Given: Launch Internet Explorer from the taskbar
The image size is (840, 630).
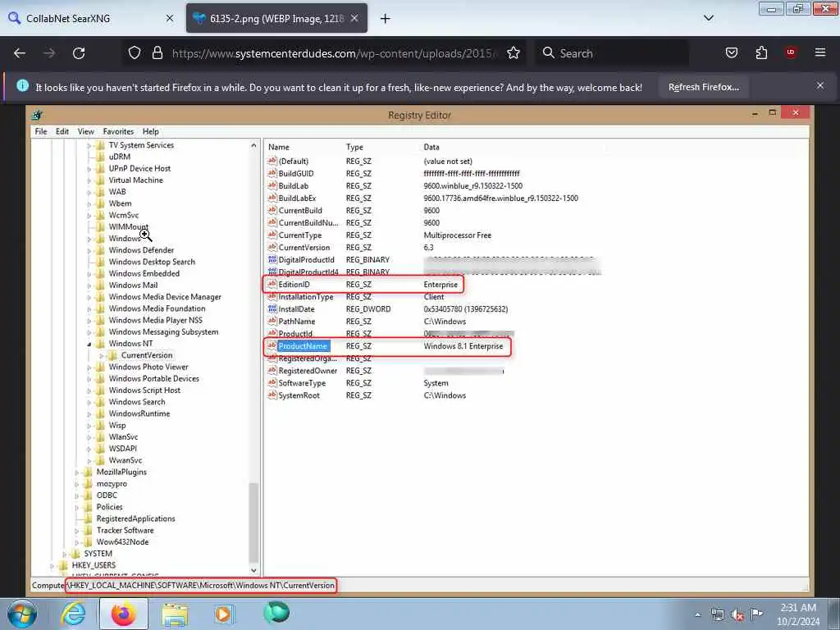Looking at the screenshot, I should coord(73,614).
